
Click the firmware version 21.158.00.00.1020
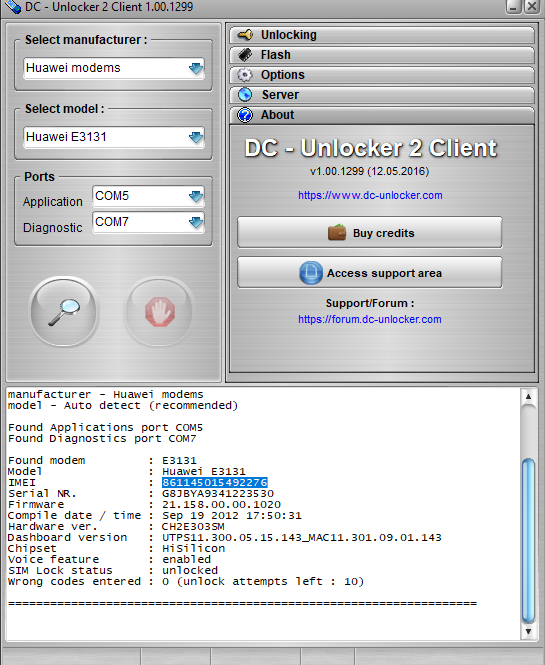coord(221,505)
